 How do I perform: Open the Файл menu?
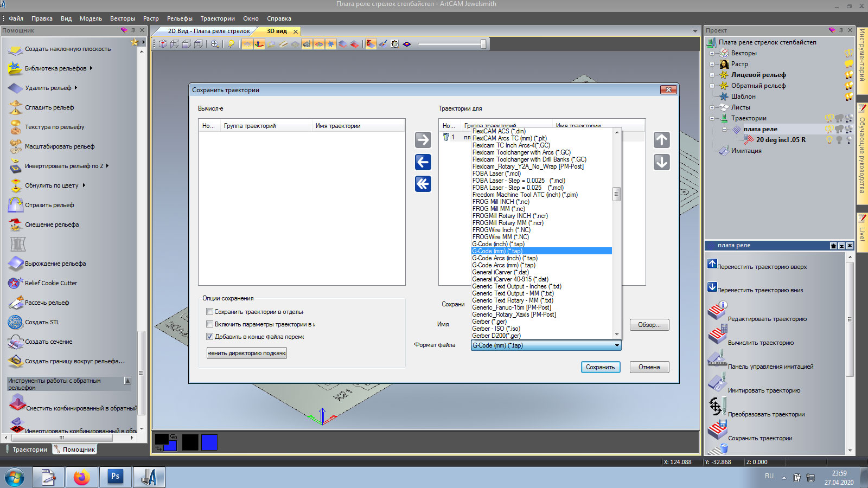click(x=16, y=18)
